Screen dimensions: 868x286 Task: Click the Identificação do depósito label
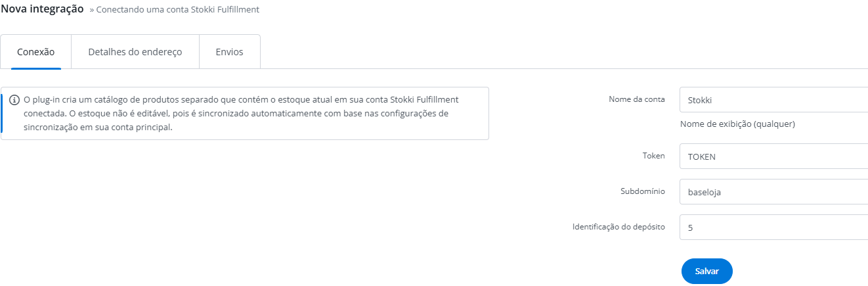click(x=618, y=227)
